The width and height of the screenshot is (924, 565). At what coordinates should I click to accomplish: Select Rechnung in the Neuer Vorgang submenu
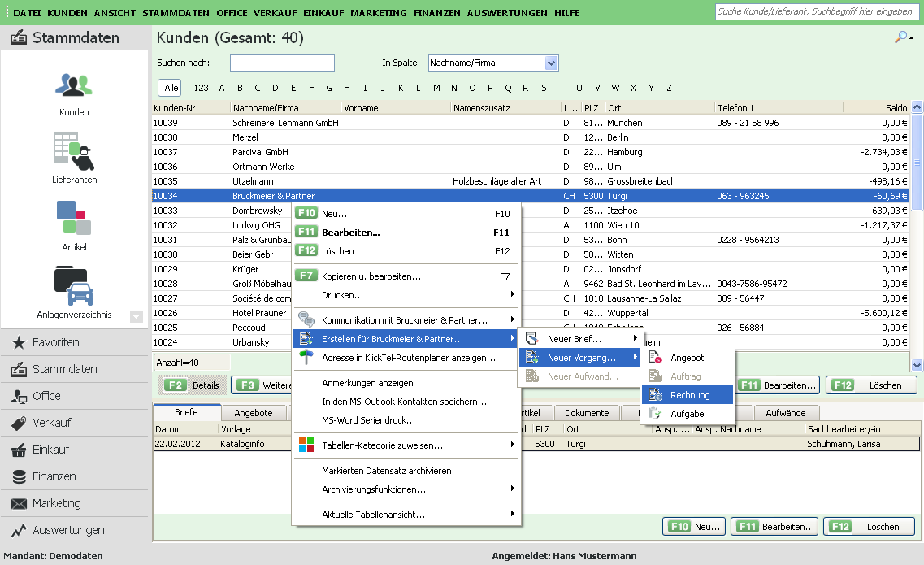click(x=689, y=395)
